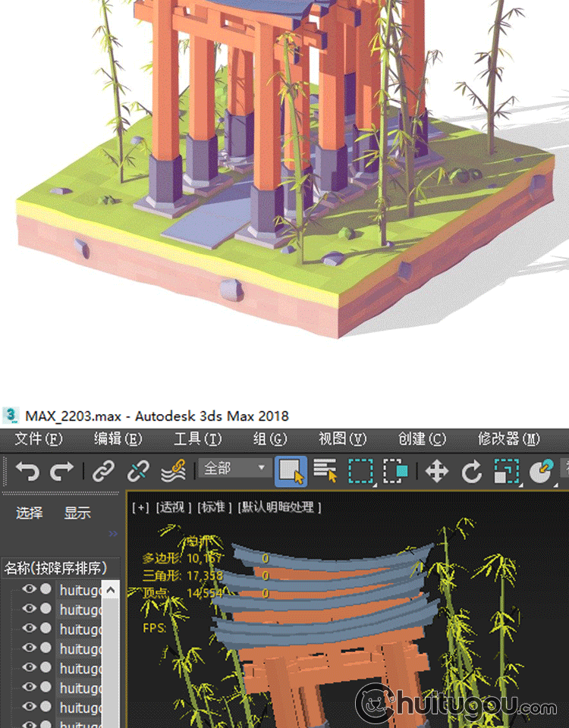
Task: Activate the Select and Link tool
Action: (x=103, y=472)
